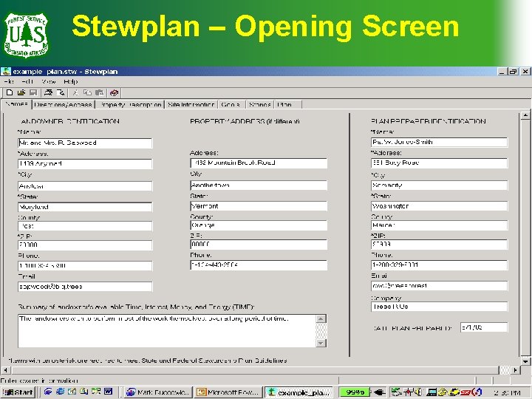The height and width of the screenshot is (399, 532).
Task: Click the example_plan taskbar button
Action: [299, 392]
